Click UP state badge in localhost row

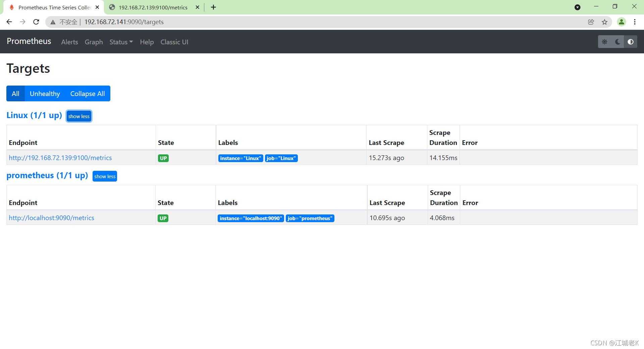[163, 218]
